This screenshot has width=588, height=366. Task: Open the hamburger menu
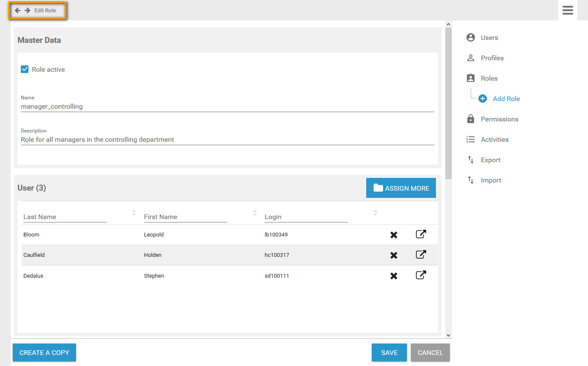tap(568, 10)
